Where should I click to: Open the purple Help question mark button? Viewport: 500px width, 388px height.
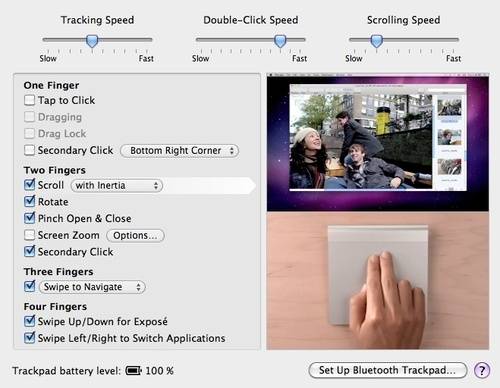(x=482, y=370)
